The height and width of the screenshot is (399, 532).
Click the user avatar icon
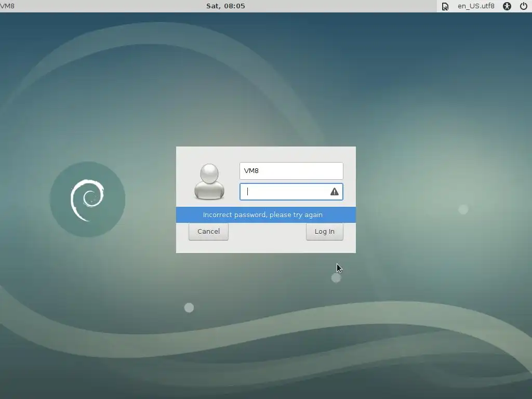209,181
